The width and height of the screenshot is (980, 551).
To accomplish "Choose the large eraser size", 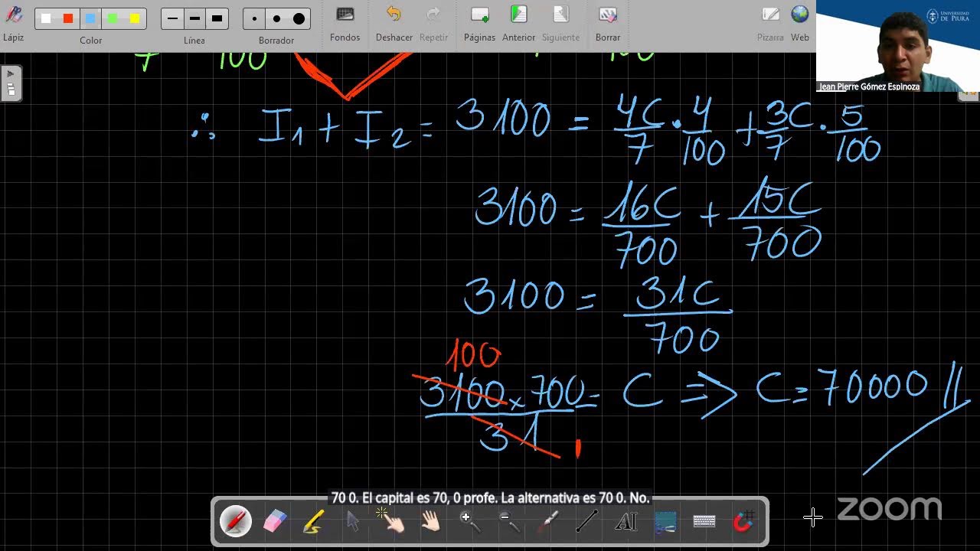I will coord(299,18).
